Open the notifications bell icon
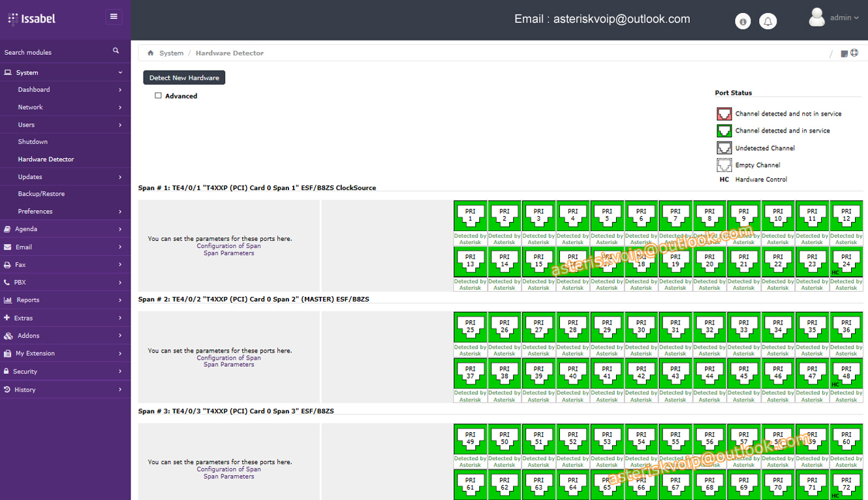Screen dimensions: 868x500 pyautogui.click(x=768, y=22)
